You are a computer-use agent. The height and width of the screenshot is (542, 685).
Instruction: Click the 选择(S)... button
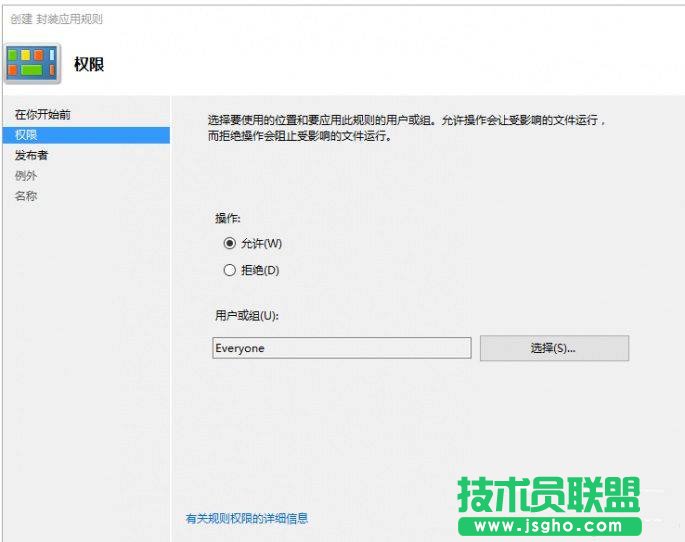[554, 348]
